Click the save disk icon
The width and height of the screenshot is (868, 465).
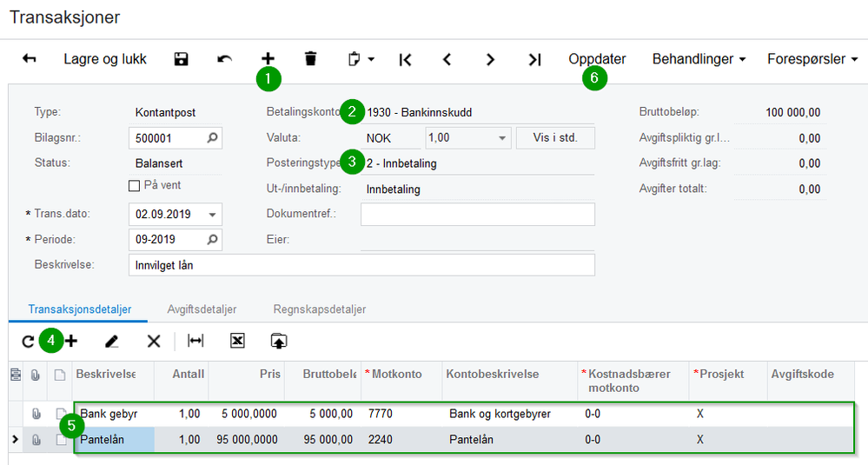click(x=181, y=59)
